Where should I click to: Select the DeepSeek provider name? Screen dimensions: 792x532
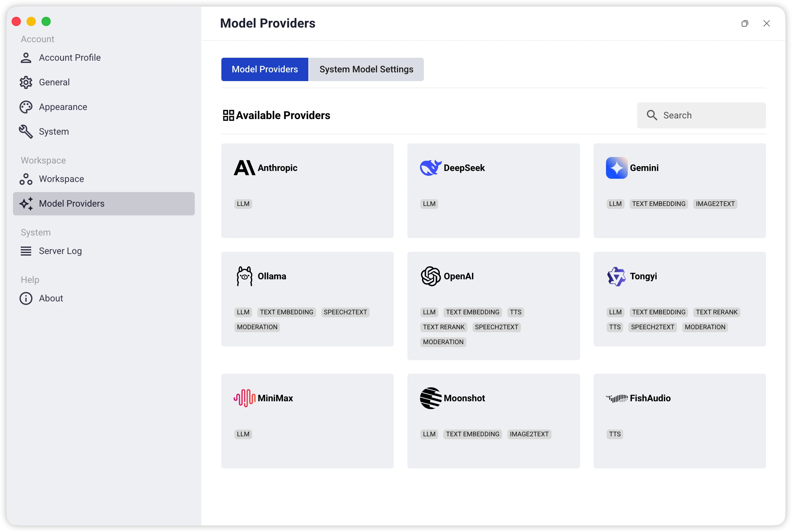coord(464,168)
